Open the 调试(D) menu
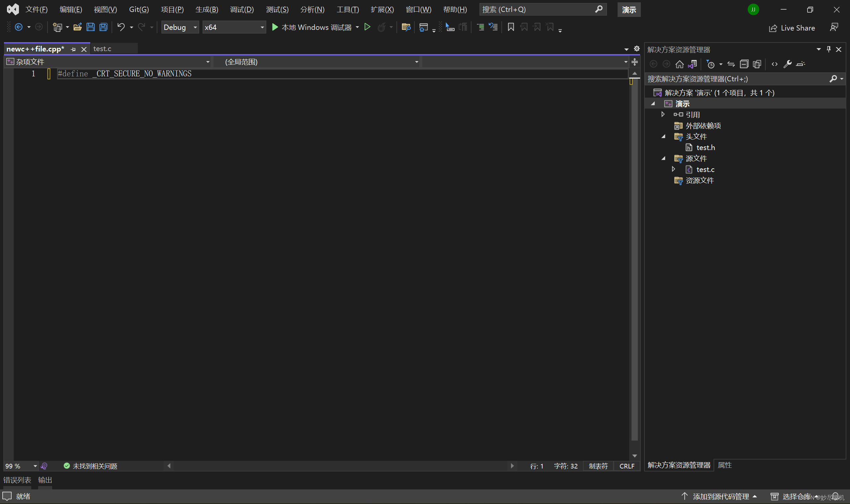The height and width of the screenshot is (504, 850). [242, 9]
